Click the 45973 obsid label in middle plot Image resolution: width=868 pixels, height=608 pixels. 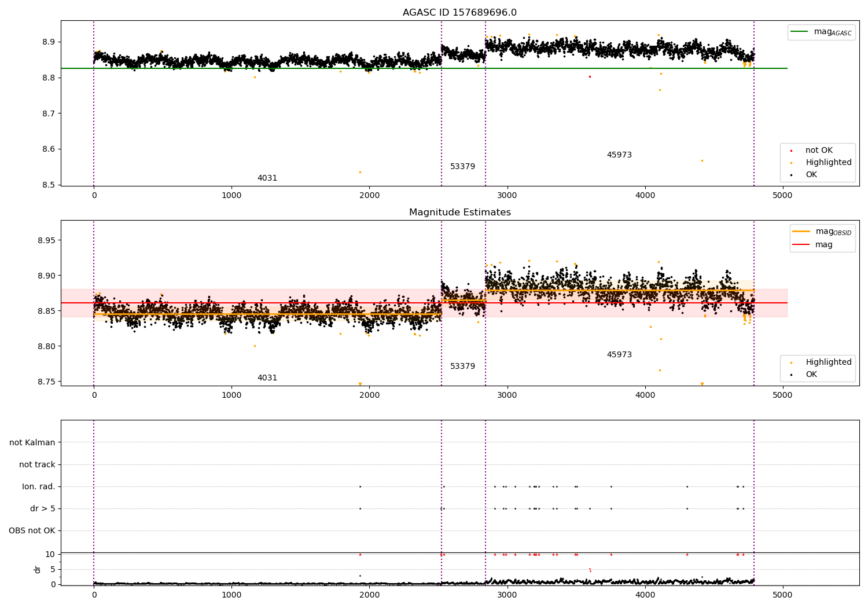pyautogui.click(x=619, y=355)
